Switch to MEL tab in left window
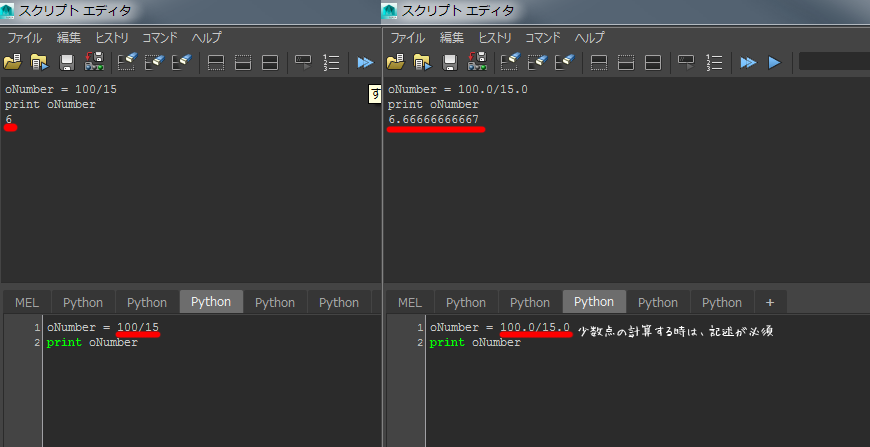Image resolution: width=870 pixels, height=447 pixels. [27, 302]
